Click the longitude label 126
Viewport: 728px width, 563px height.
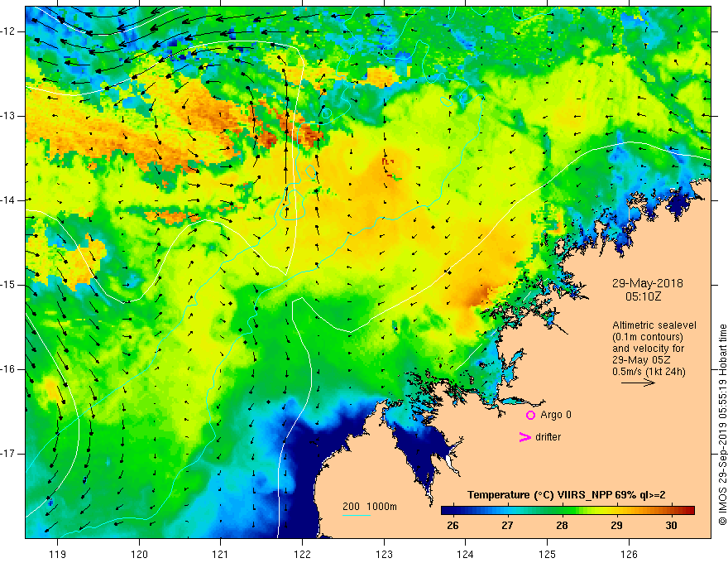click(x=629, y=554)
